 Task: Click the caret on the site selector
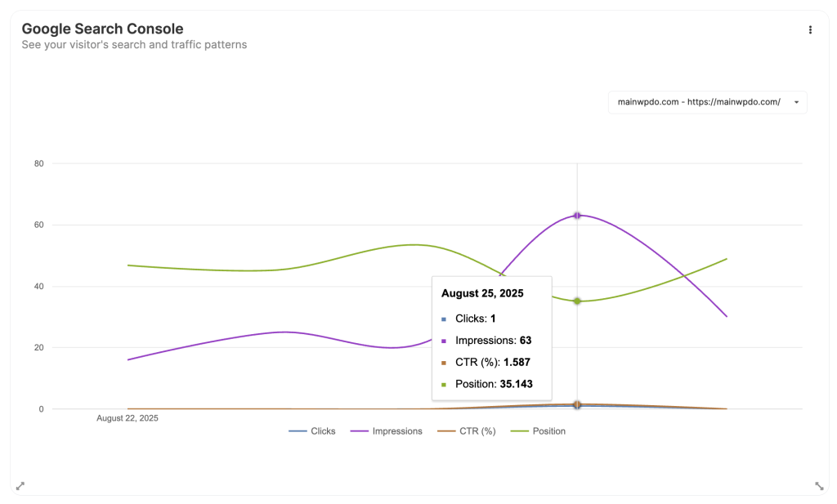796,102
